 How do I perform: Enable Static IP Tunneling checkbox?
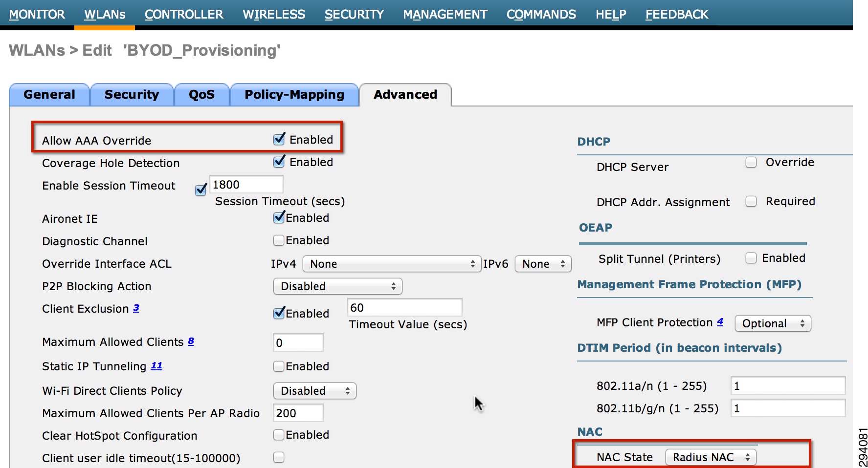coord(279,366)
